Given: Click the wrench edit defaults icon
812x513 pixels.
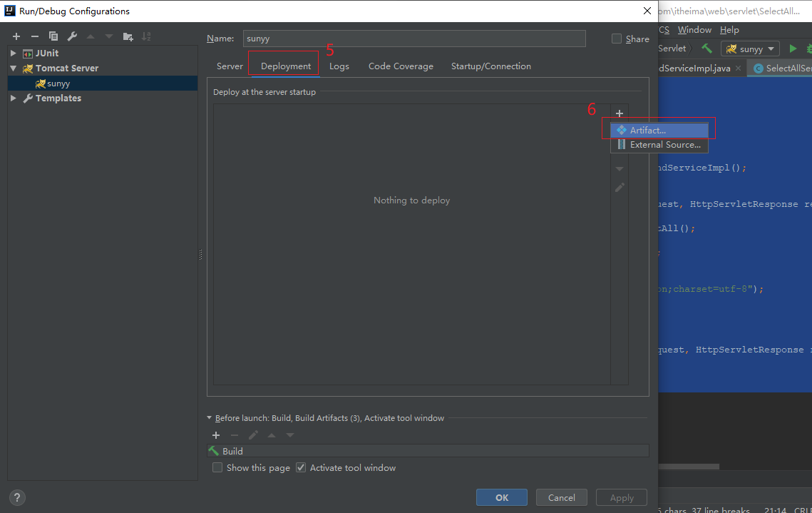Looking at the screenshot, I should 72,36.
